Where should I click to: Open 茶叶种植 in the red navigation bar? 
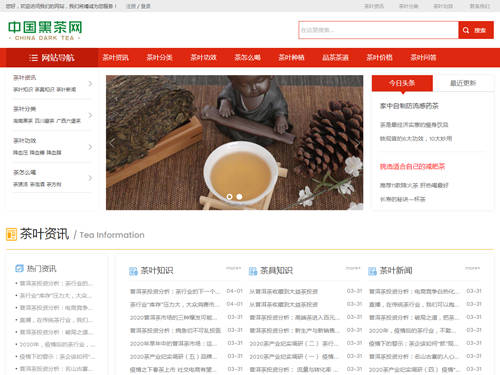(x=291, y=58)
